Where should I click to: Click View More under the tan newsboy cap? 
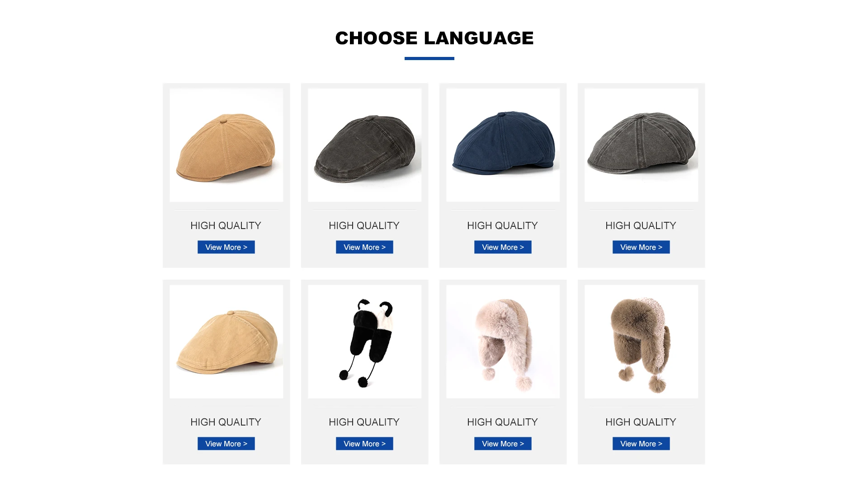(226, 247)
